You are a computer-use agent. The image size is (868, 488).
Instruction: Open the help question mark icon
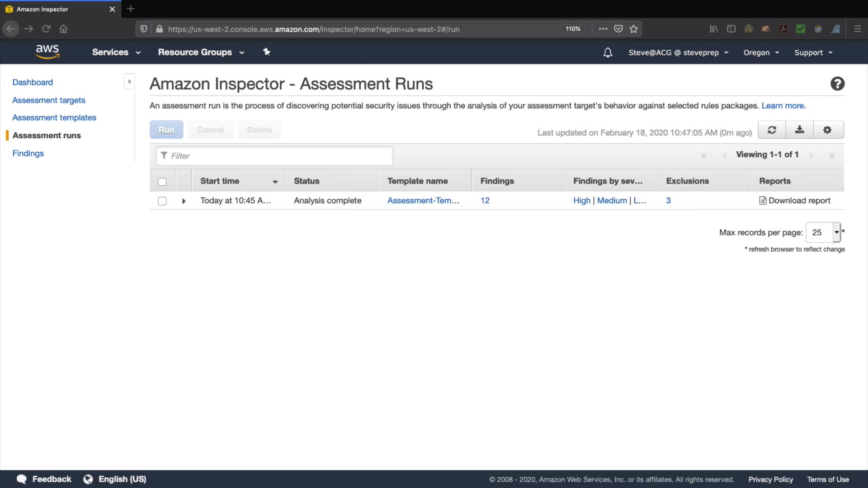[837, 84]
